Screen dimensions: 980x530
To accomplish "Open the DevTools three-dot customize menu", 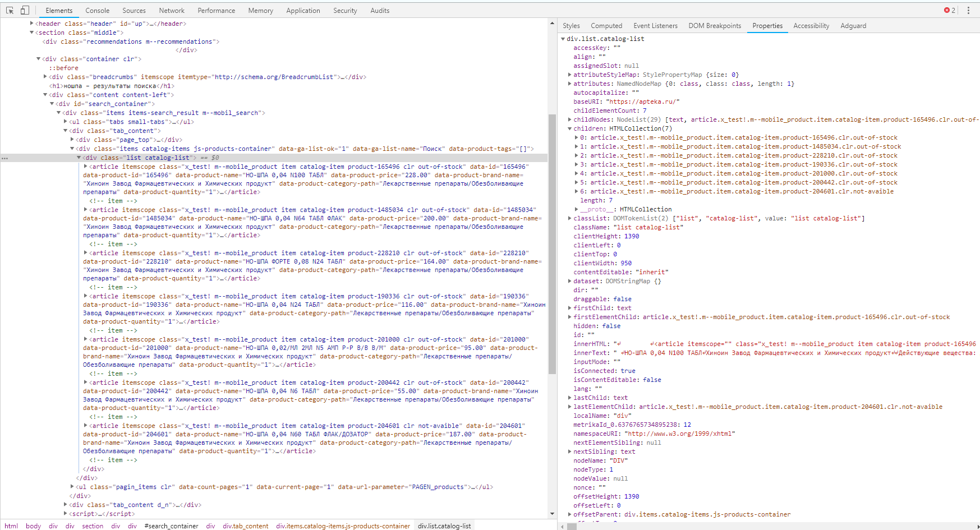I will click(x=968, y=10).
